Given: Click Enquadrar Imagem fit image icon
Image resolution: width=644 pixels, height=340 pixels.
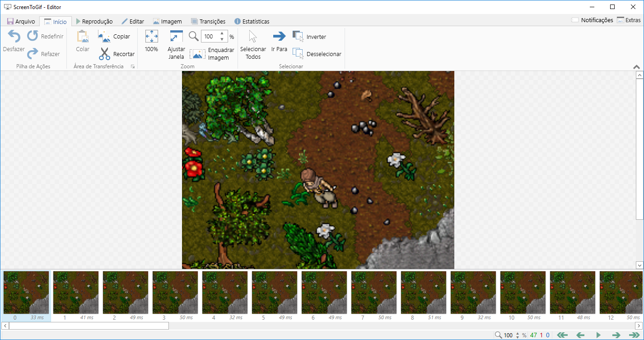Looking at the screenshot, I should point(197,54).
